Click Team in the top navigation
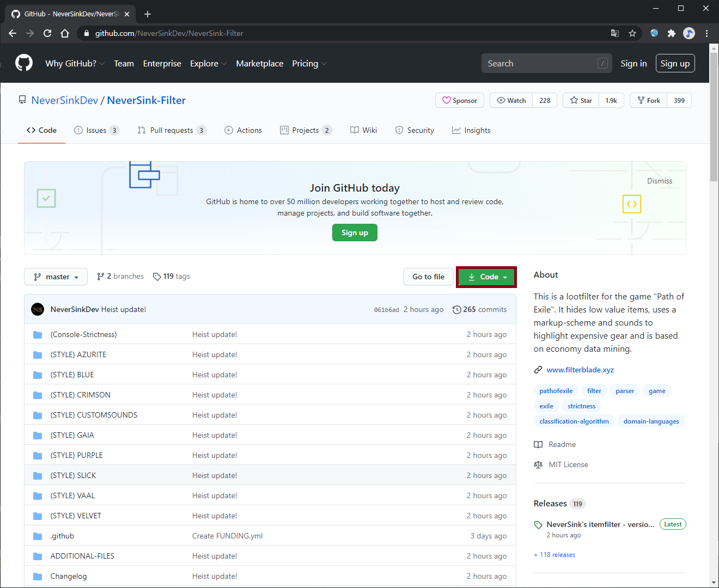 click(124, 63)
